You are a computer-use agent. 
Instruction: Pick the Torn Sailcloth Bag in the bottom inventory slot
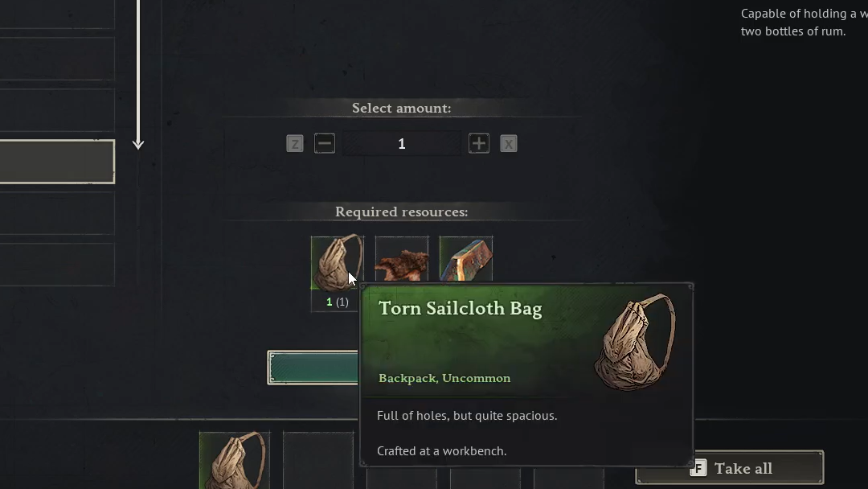pyautogui.click(x=235, y=460)
